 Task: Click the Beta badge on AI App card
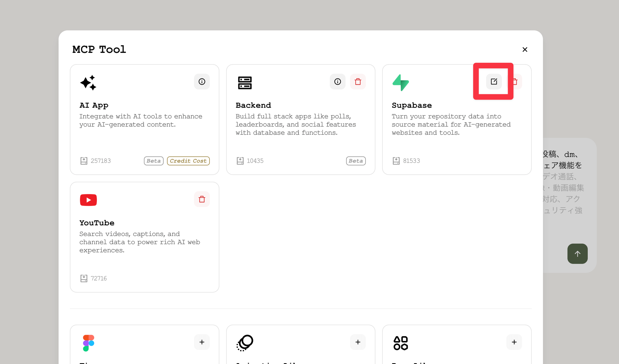(153, 161)
